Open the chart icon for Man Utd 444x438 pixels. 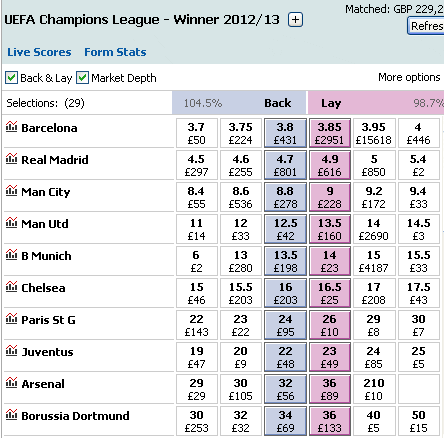[x=11, y=223]
